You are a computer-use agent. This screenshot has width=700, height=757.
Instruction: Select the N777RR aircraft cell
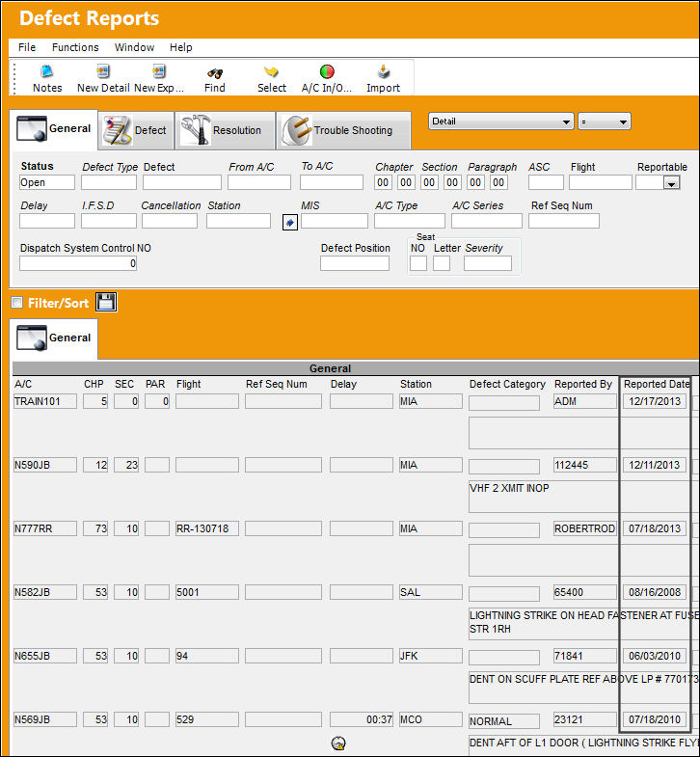pyautogui.click(x=45, y=529)
